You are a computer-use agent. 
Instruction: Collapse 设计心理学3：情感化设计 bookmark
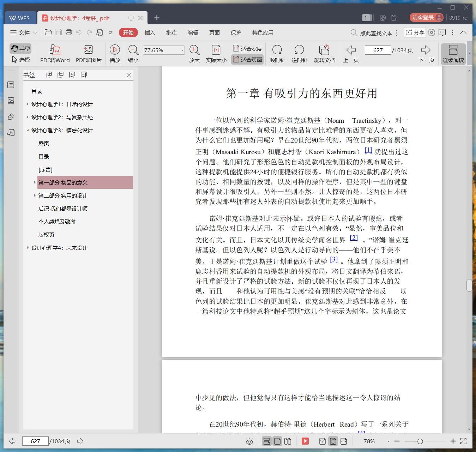(x=28, y=130)
